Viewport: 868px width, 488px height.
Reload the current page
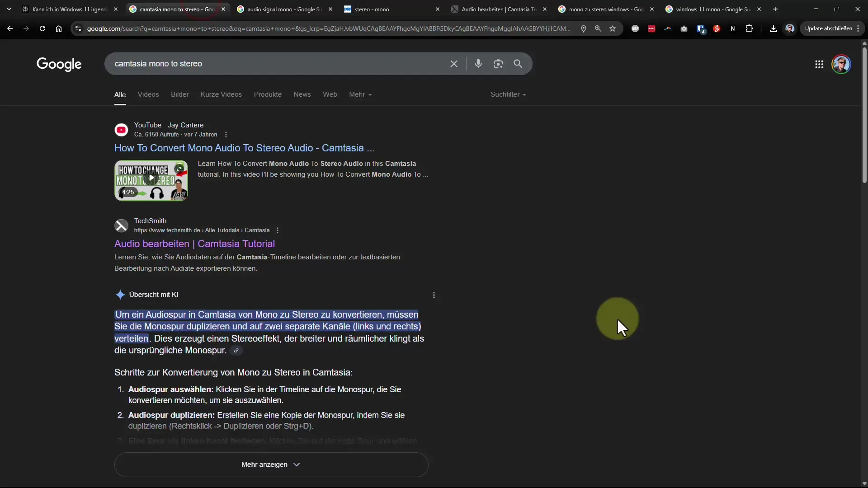(42, 28)
